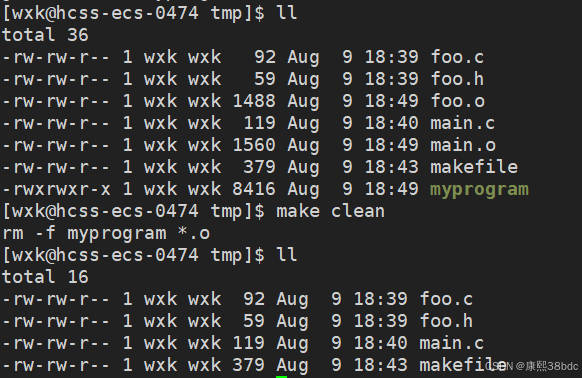Click the 8416 file size value
Viewport: 582px width, 378px height.
tap(254, 189)
